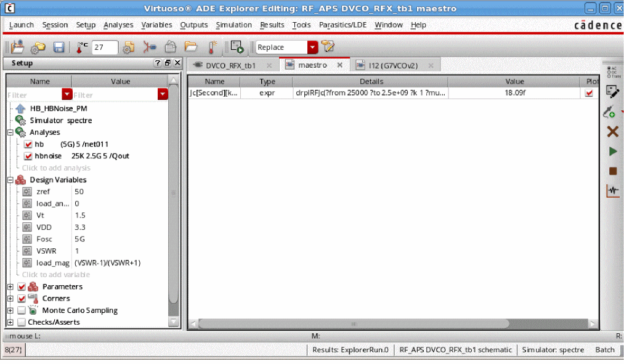The width and height of the screenshot is (624, 364).
Task: Switch to the I12 (G7VCOv2) tab
Action: point(393,66)
